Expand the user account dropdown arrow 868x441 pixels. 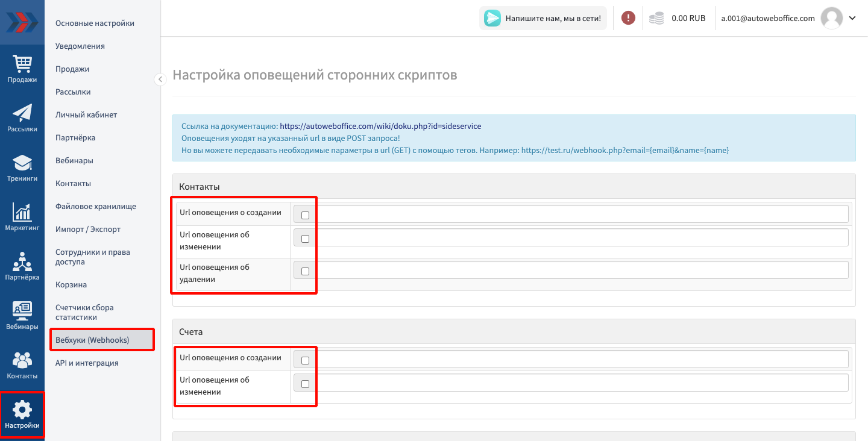[852, 18]
